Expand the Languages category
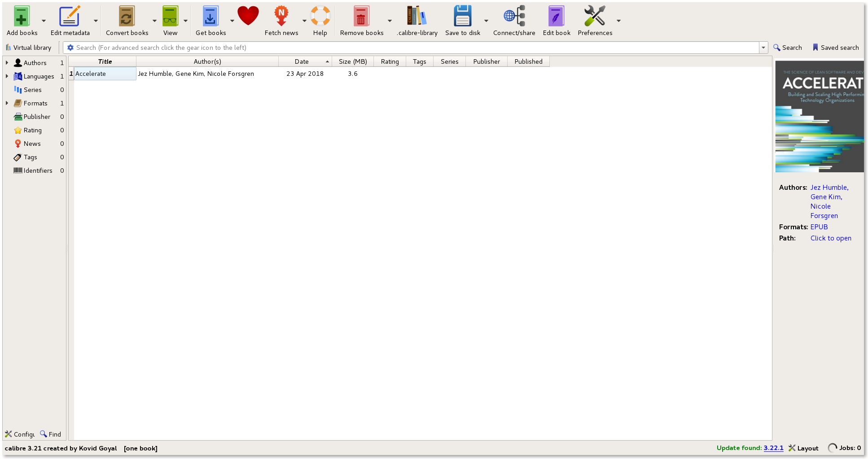 click(x=7, y=76)
